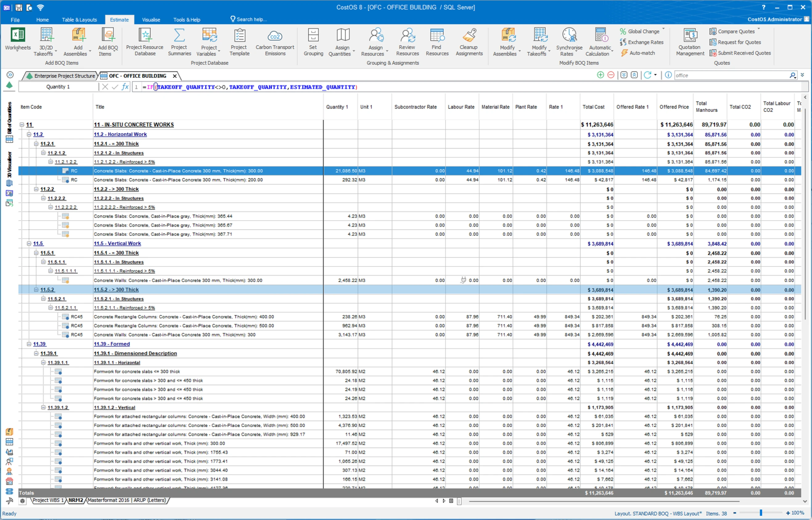This screenshot has height=520, width=812.
Task: Open the 11.5 - Vertical Work link
Action: [117, 243]
